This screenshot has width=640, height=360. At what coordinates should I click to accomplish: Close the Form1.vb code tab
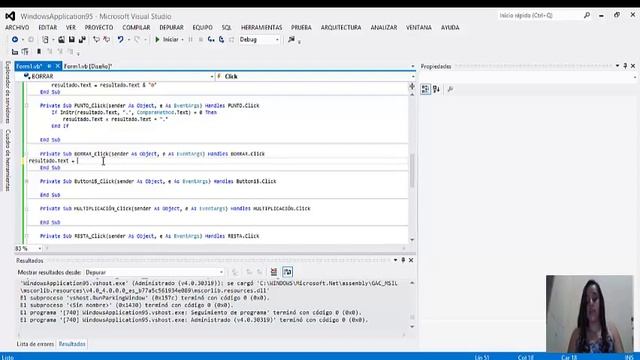pyautogui.click(x=58, y=66)
